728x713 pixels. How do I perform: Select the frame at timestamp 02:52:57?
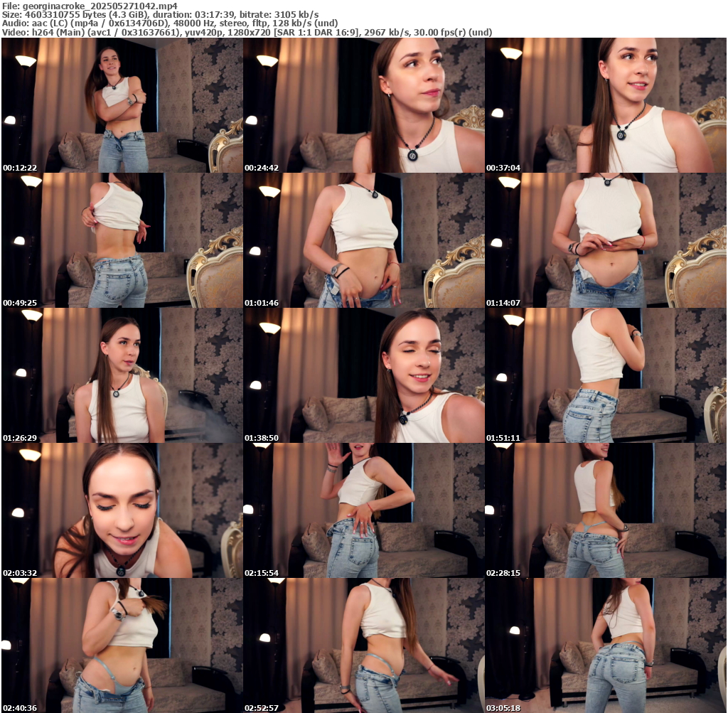pyautogui.click(x=363, y=645)
